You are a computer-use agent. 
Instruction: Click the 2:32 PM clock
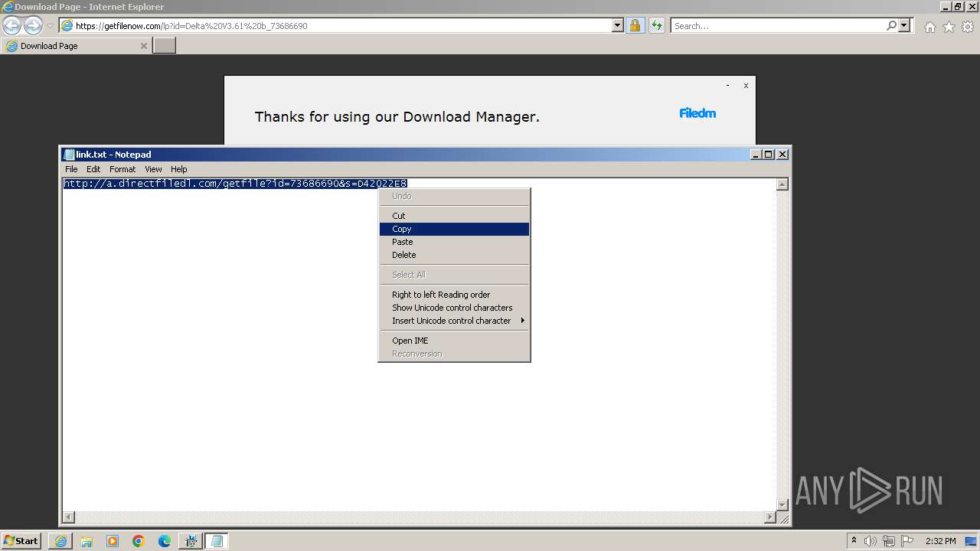point(940,541)
